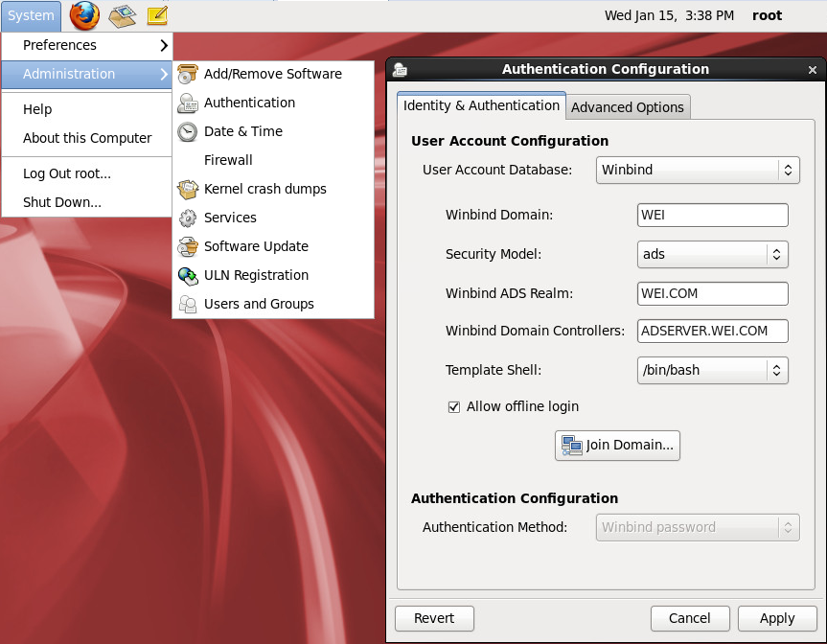Toggle the Allow offline login checkbox
This screenshot has width=827, height=644.
454,407
